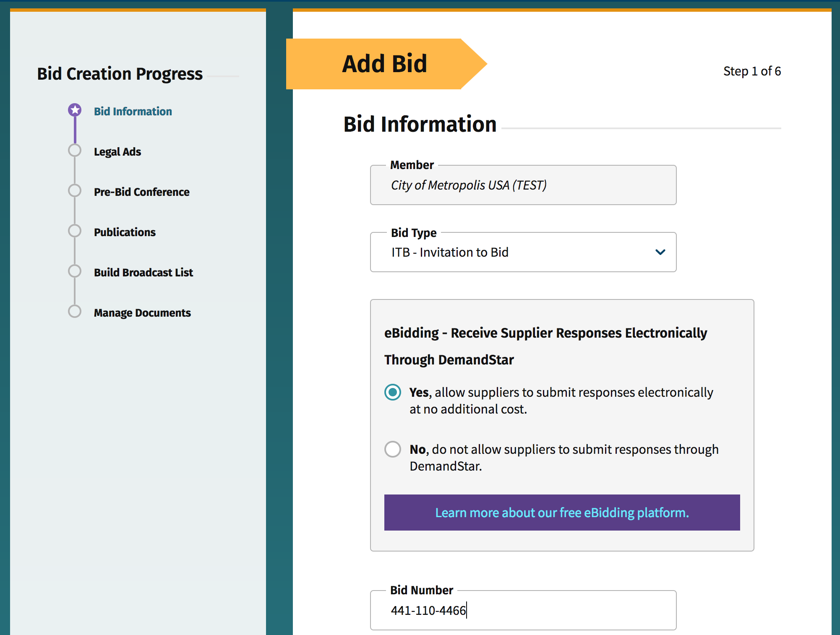This screenshot has height=635, width=840.
Task: Select No to disallow DemandStar responses
Action: pyautogui.click(x=393, y=449)
